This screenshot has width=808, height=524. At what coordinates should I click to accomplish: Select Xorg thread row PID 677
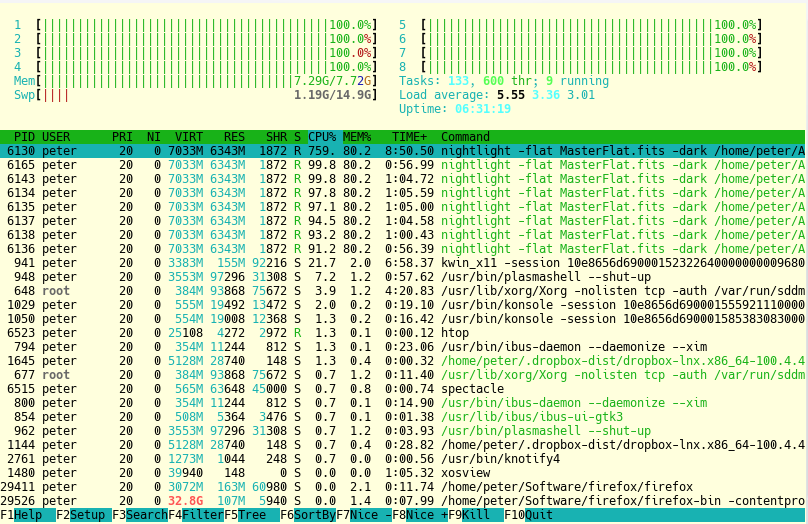point(402,375)
